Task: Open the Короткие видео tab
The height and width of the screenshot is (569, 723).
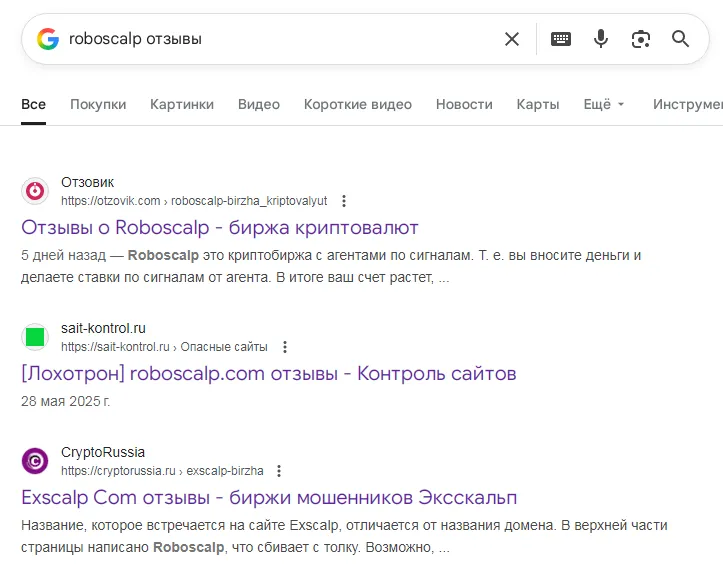Action: pyautogui.click(x=357, y=104)
